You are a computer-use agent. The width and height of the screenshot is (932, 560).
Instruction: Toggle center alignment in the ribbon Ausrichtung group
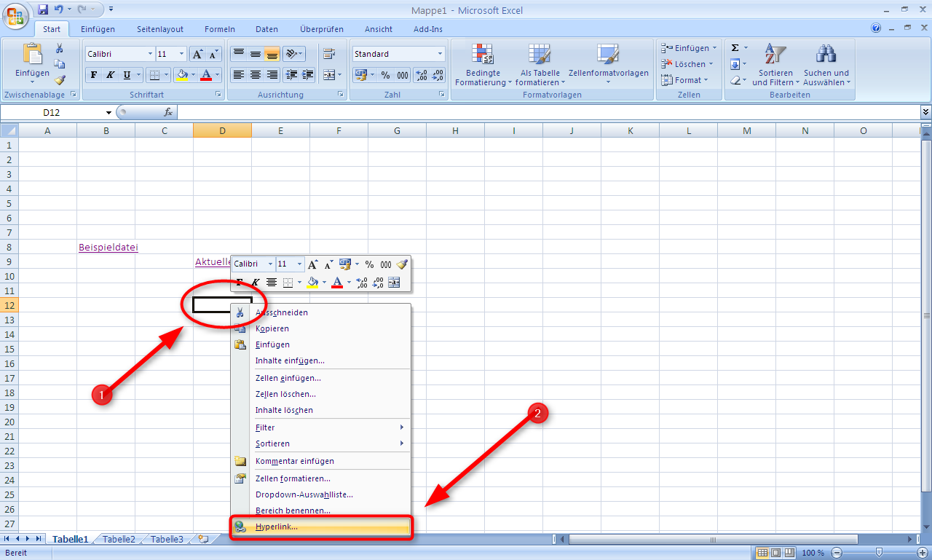256,75
